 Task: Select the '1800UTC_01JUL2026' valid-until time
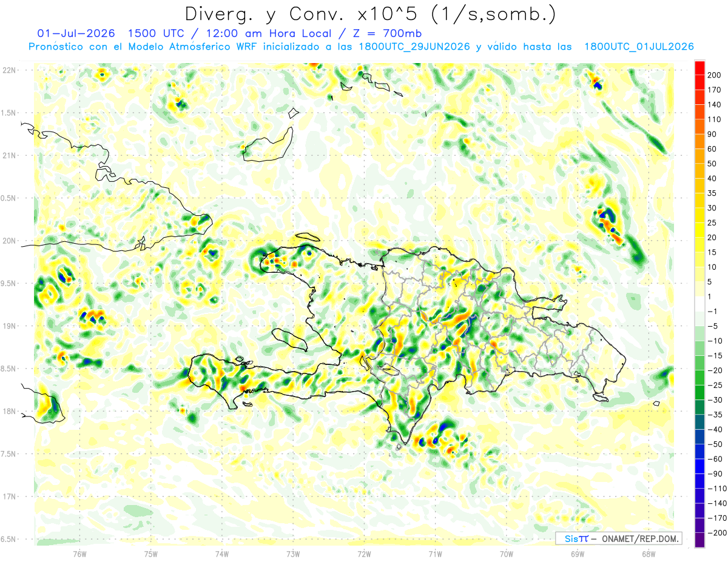click(639, 47)
